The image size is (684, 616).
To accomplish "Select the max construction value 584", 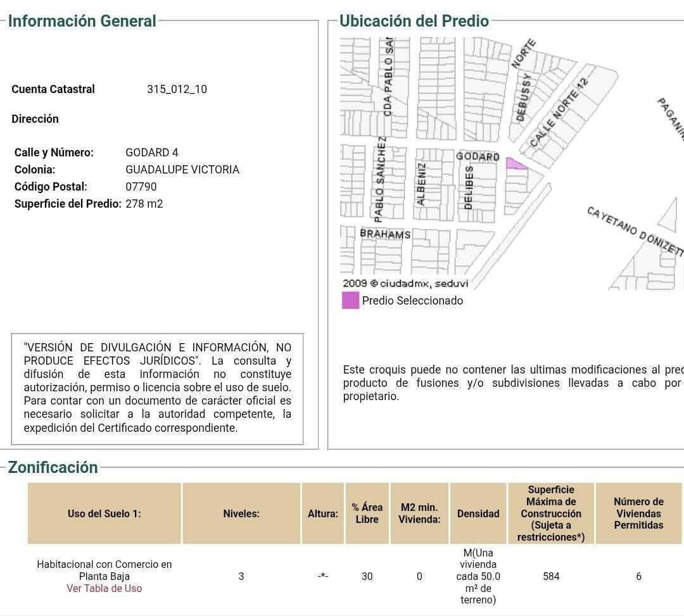I will [551, 576].
